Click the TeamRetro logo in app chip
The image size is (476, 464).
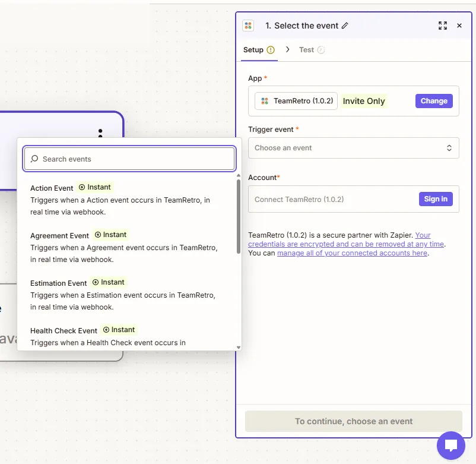point(264,101)
